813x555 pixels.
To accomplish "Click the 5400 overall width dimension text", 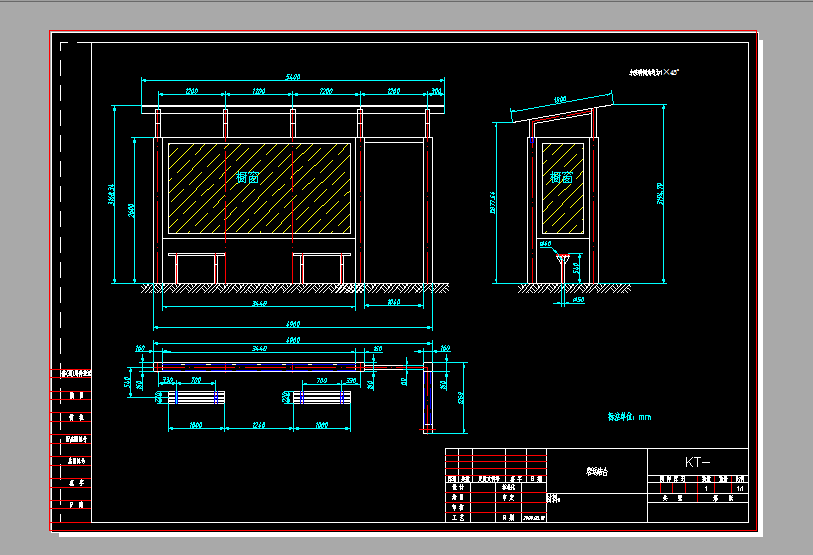I will point(293,77).
